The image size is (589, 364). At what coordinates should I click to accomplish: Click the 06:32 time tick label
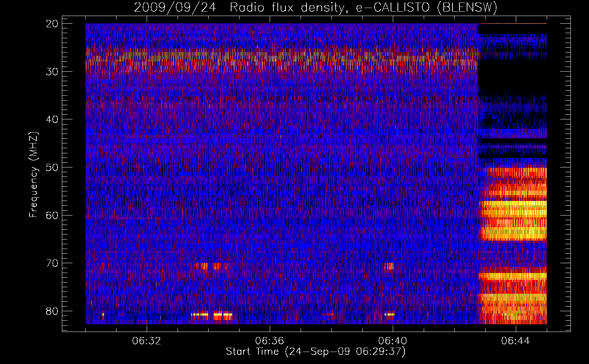[147, 341]
